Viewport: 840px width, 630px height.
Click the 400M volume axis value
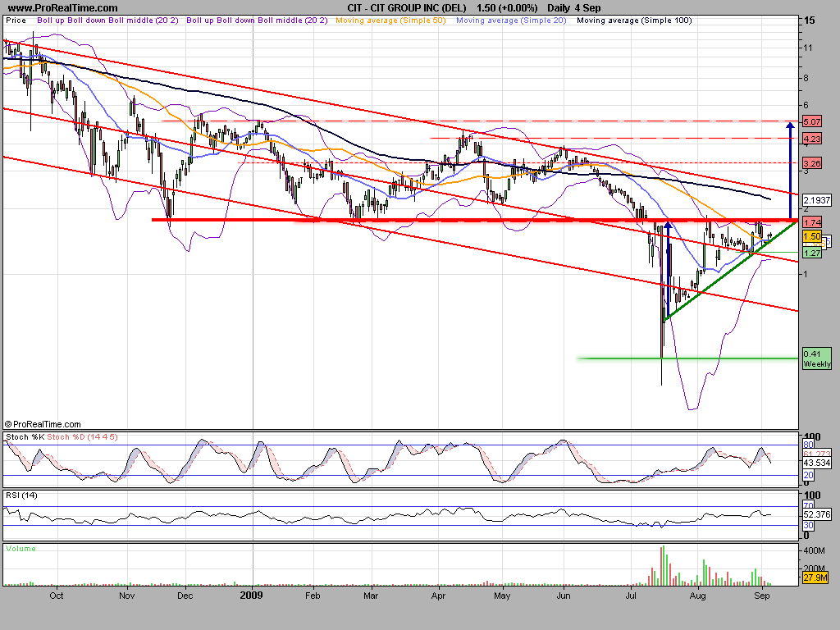tap(815, 550)
